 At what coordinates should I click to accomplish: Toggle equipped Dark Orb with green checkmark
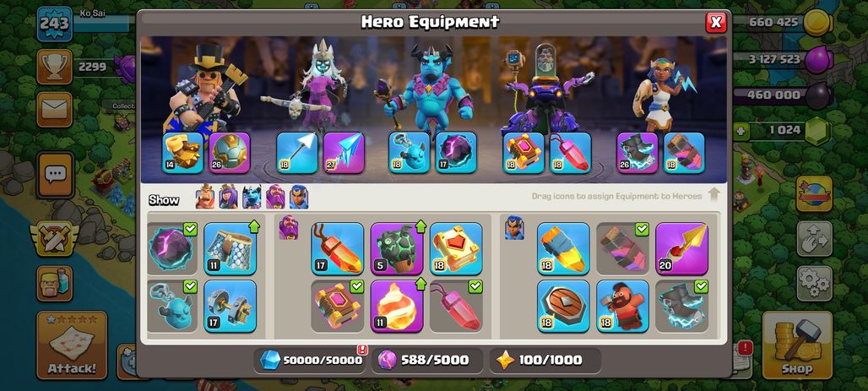pyautogui.click(x=171, y=248)
